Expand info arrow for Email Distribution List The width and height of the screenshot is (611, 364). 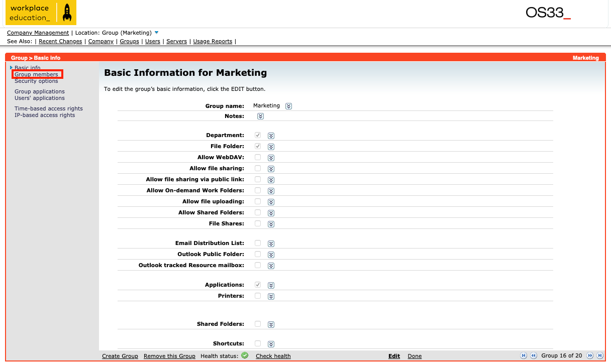[271, 244]
